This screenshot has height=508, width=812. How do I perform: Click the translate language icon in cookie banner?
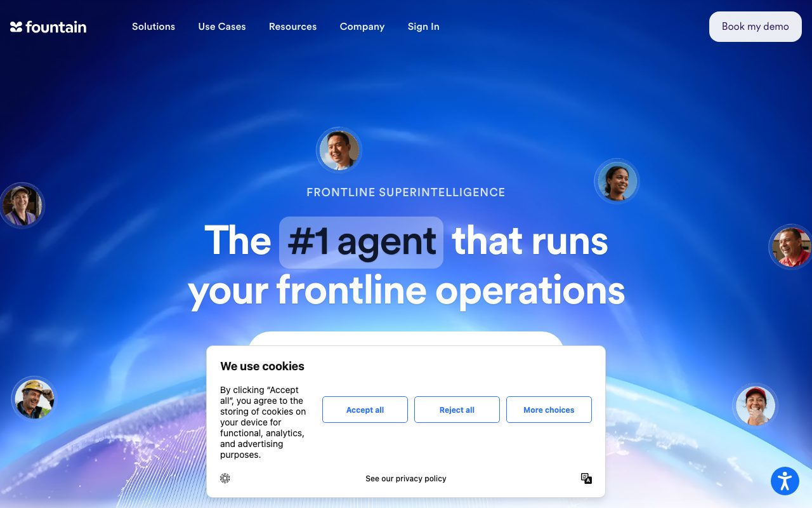tap(586, 478)
